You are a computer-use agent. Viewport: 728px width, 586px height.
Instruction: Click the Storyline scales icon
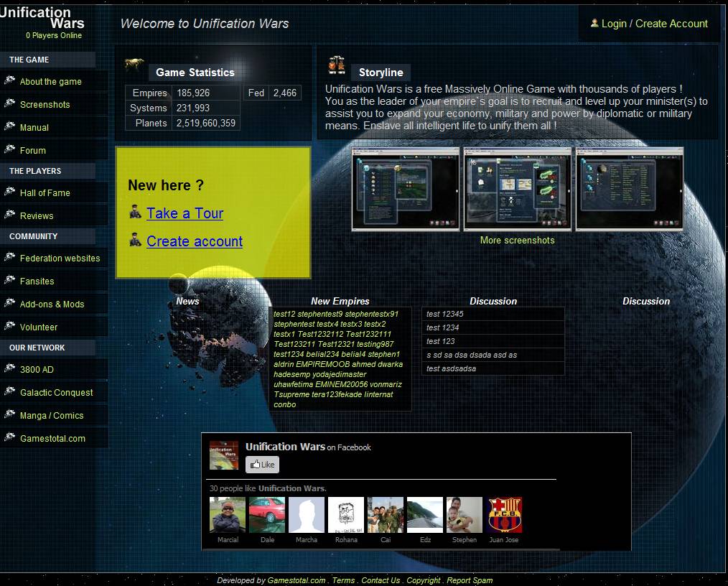336,65
